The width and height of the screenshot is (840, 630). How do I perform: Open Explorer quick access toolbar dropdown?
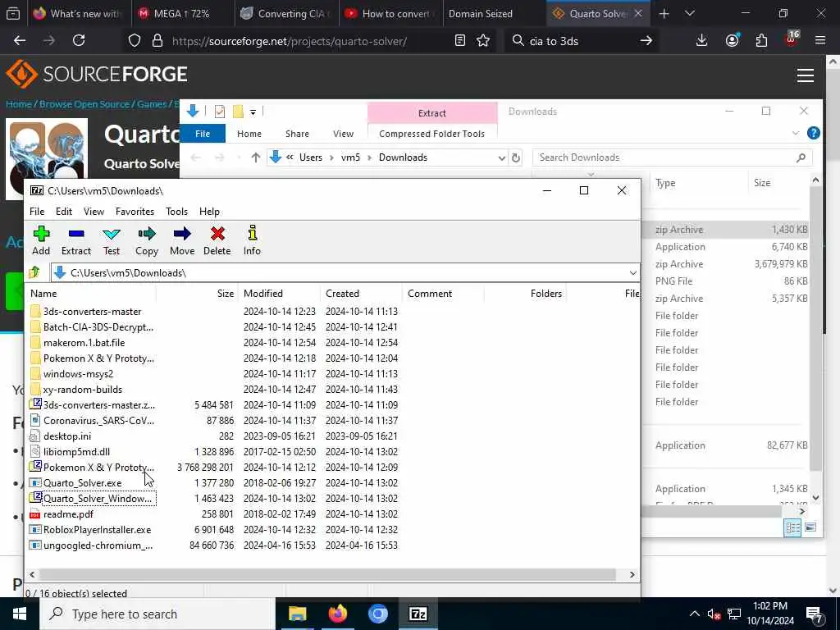253,112
